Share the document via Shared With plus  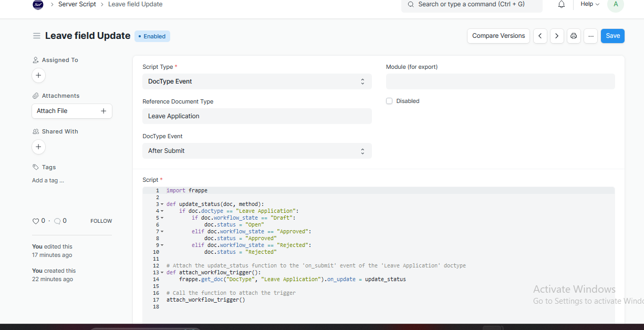point(38,147)
